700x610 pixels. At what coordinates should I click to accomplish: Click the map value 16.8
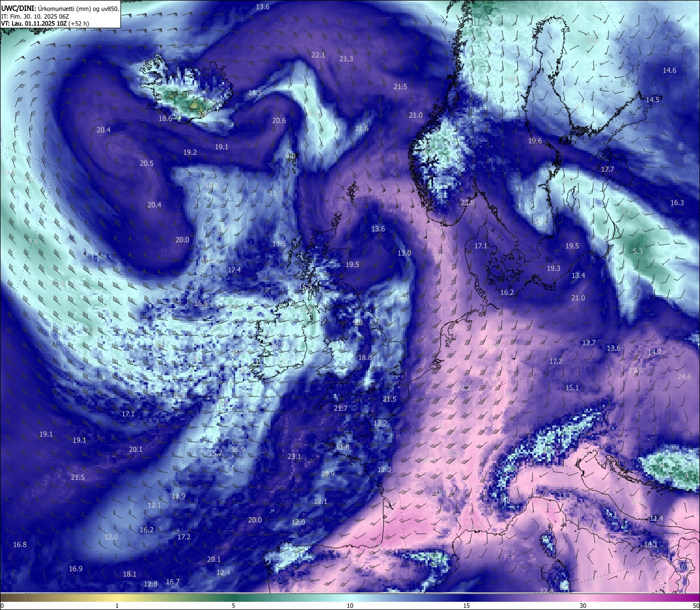click(20, 544)
